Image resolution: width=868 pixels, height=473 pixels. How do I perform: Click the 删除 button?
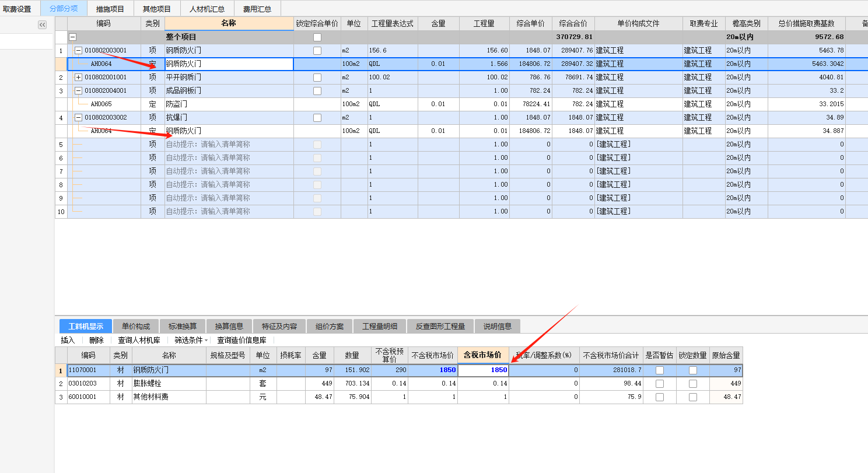96,340
